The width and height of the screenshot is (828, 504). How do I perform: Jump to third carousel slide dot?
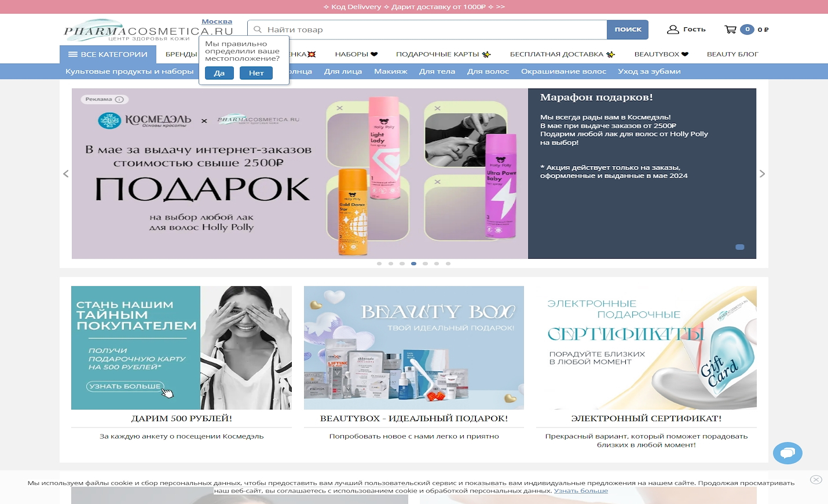(x=402, y=263)
